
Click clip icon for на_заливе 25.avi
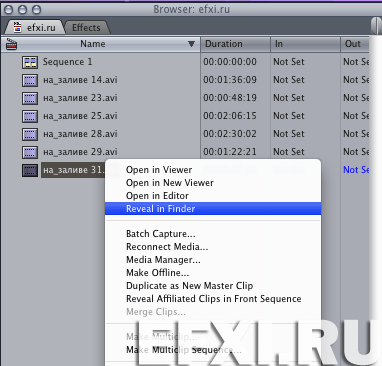click(x=30, y=116)
